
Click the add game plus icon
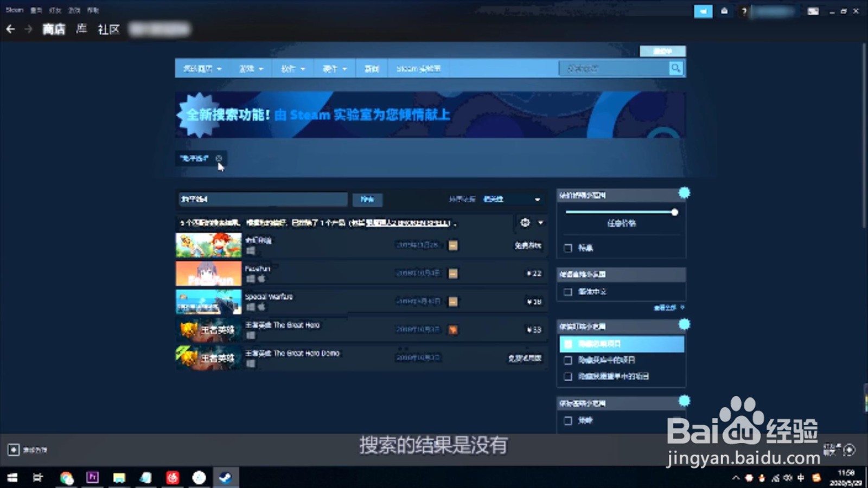click(14, 450)
